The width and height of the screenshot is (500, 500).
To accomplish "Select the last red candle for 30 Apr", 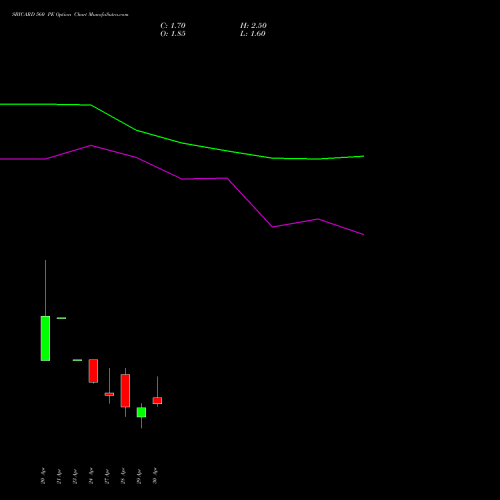I will (157, 400).
